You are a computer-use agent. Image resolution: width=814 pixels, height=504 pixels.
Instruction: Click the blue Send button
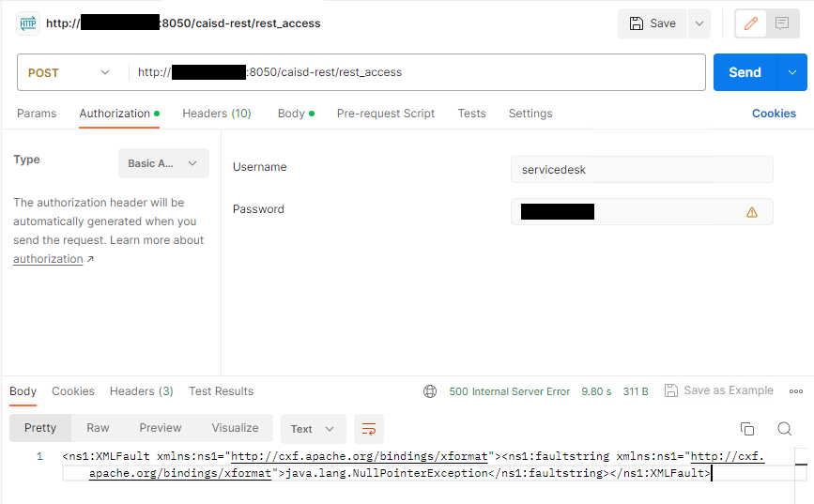point(745,72)
